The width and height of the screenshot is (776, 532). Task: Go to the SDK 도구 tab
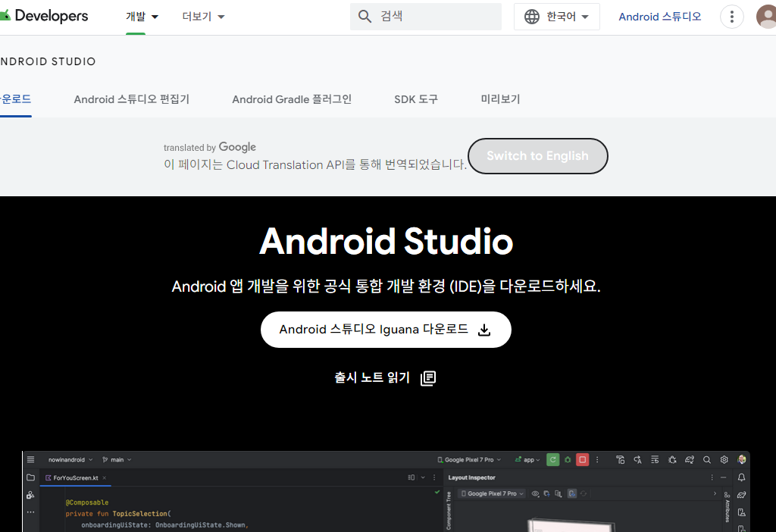[x=416, y=99]
